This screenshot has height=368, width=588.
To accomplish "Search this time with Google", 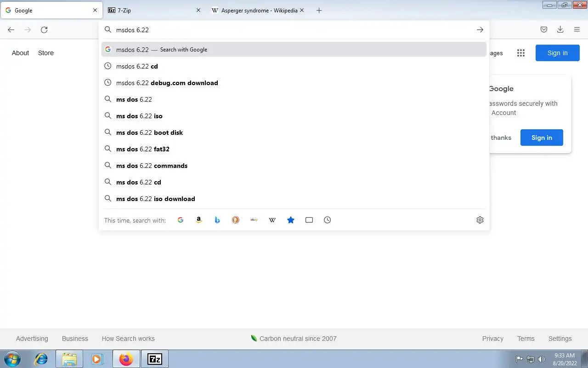I will 181,220.
